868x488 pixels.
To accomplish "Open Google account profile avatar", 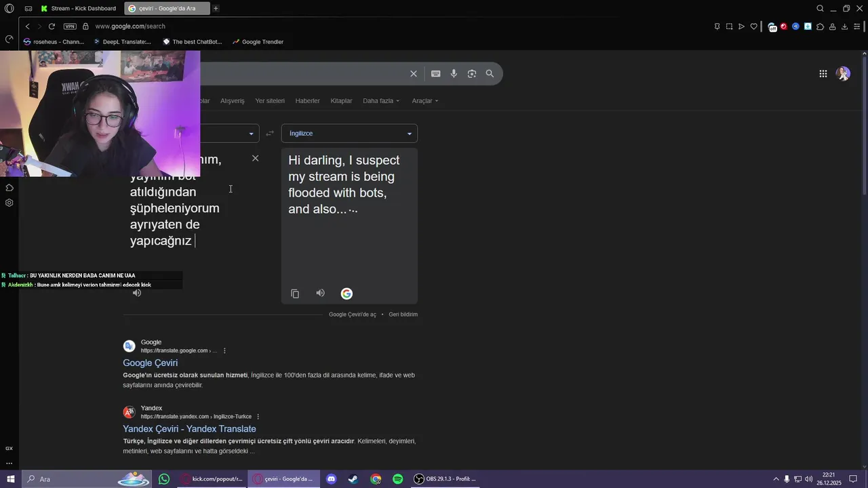I will [844, 74].
